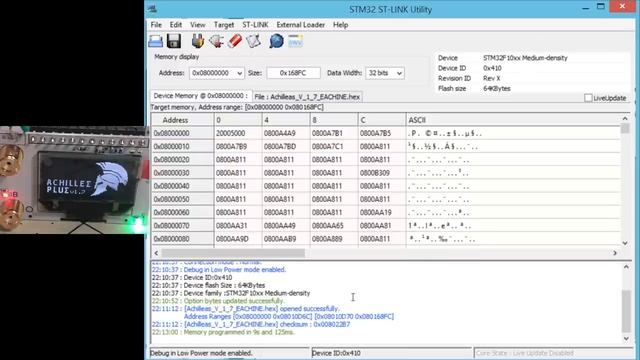This screenshot has width=640, height=360.
Task: Click the Disconnect from target icon
Action: (x=216, y=41)
